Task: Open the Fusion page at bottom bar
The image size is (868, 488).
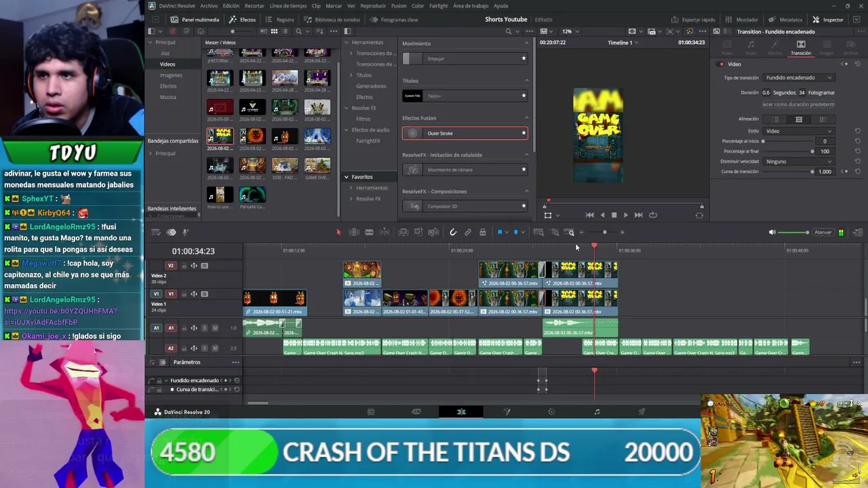Action: 507,411
